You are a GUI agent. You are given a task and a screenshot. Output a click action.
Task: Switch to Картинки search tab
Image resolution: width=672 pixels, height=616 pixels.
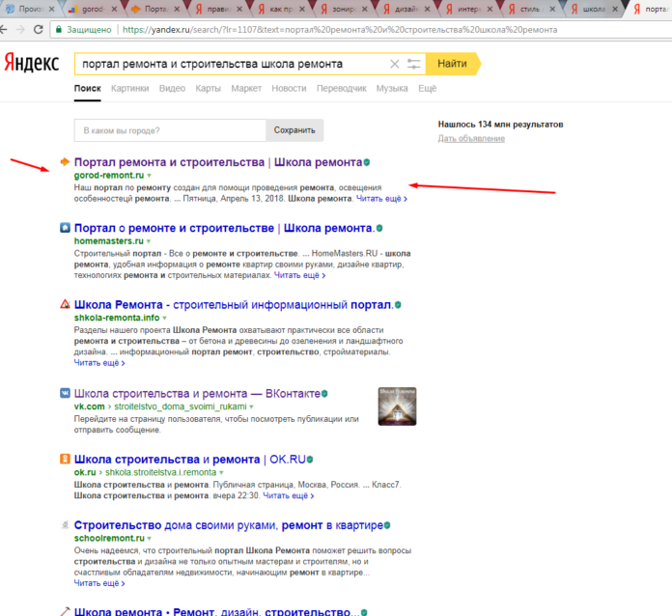(129, 88)
